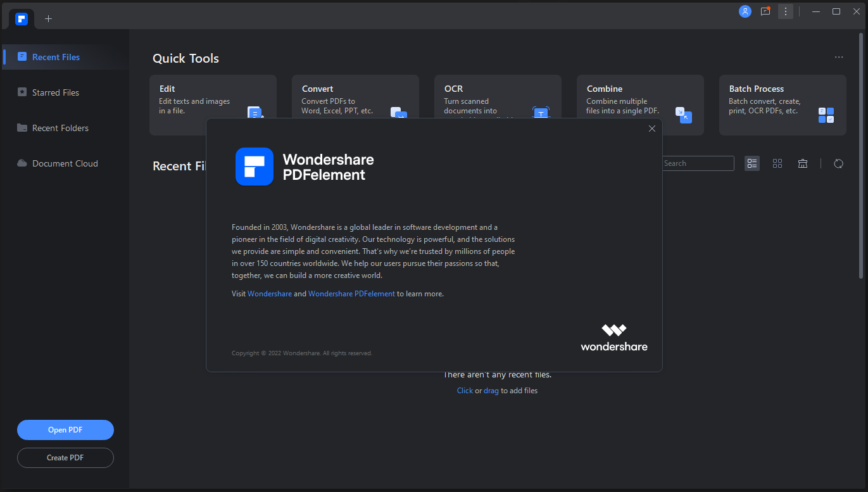
Task: Select Recent Folders in the sidebar
Action: click(x=66, y=128)
